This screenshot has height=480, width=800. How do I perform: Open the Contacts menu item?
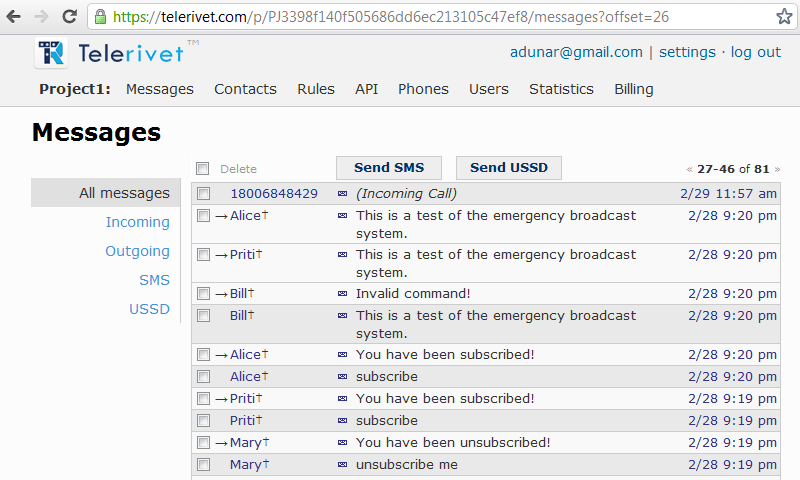pos(245,89)
